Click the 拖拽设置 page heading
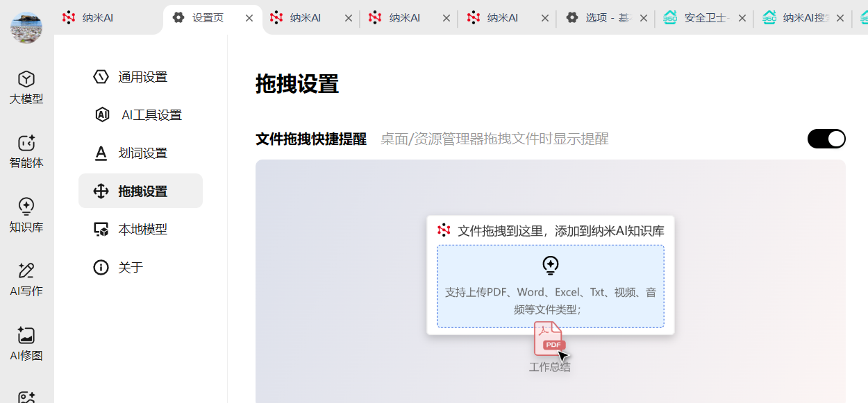This screenshot has width=868, height=403. tap(297, 84)
